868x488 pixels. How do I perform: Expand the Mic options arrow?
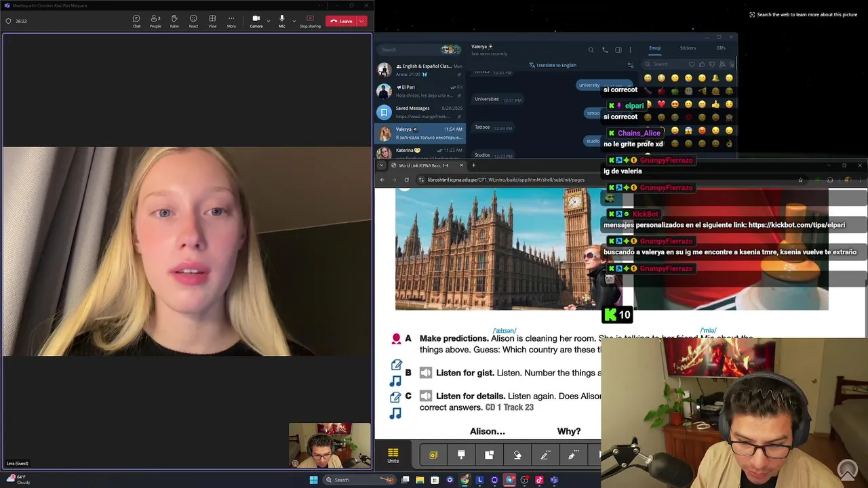[294, 21]
